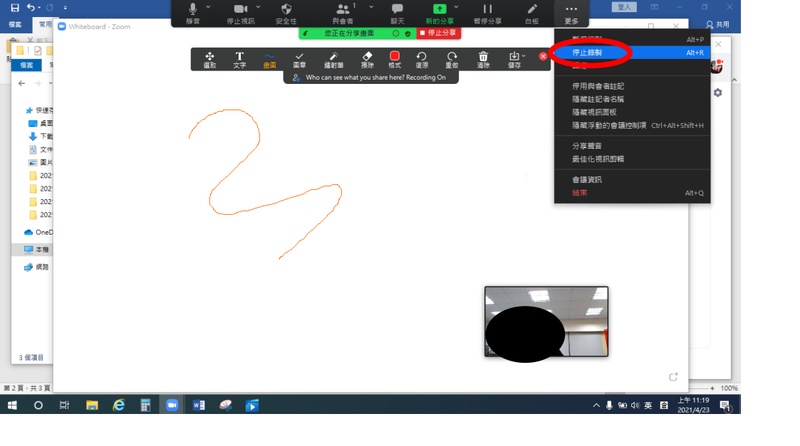Choose Hide Names of Annotators
Image resolution: width=800 pixels, height=446 pixels.
click(x=632, y=99)
